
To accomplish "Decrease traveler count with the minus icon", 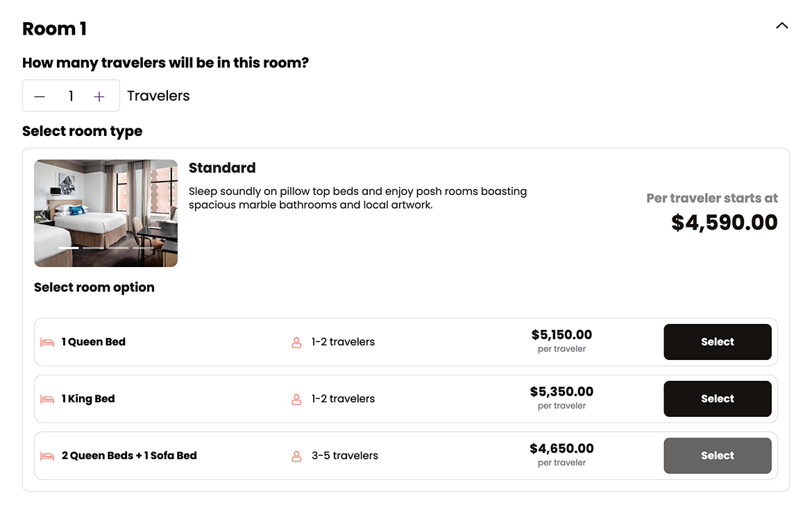I will (40, 96).
